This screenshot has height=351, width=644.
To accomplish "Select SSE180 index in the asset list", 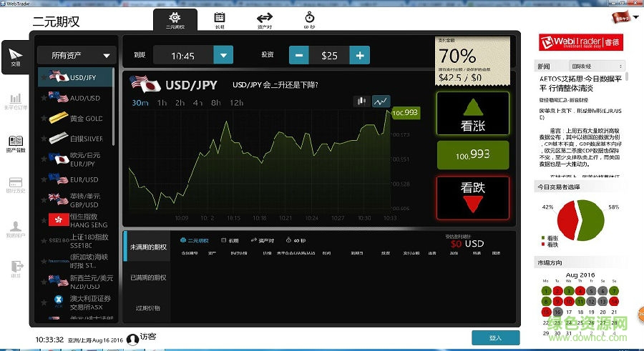I will pyautogui.click(x=74, y=241).
